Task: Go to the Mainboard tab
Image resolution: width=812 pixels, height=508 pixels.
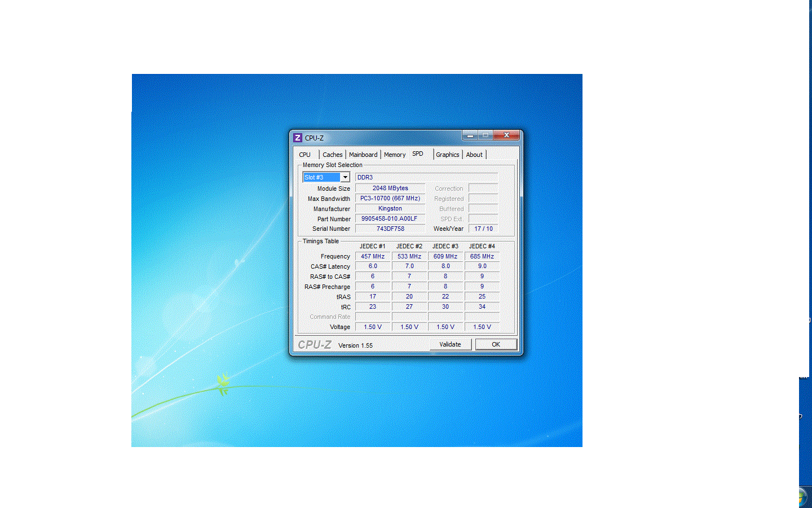Action: [x=363, y=155]
